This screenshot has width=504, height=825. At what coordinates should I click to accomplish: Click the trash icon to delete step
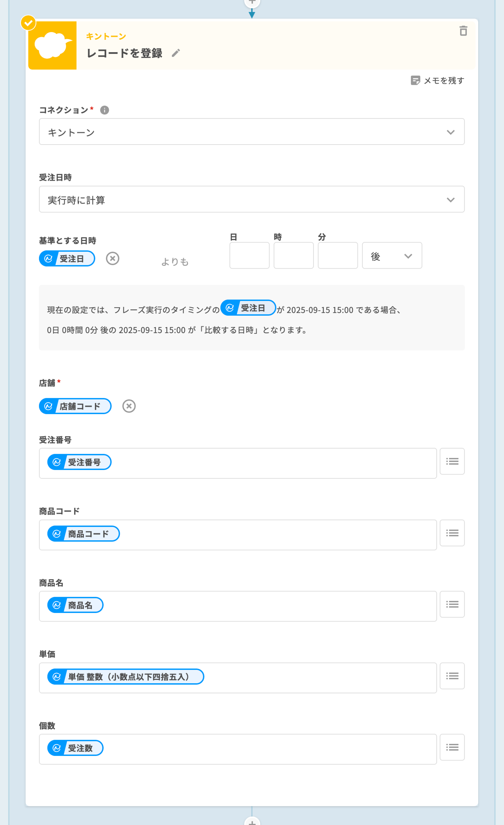[463, 31]
